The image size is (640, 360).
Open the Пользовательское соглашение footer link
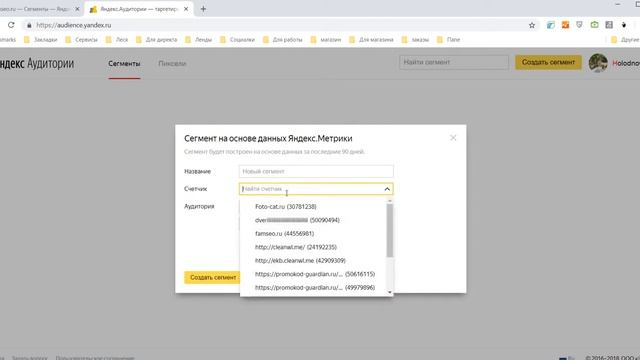pos(95,358)
